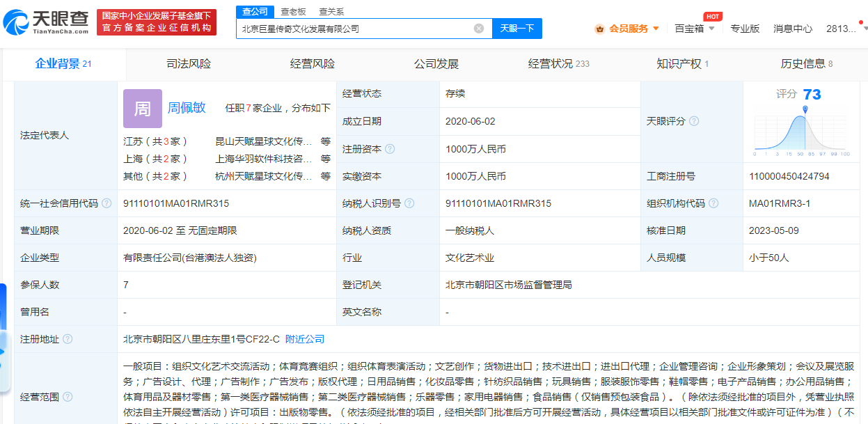Click establishment date 2020-06-02
This screenshot has width=868, height=424.
click(471, 121)
